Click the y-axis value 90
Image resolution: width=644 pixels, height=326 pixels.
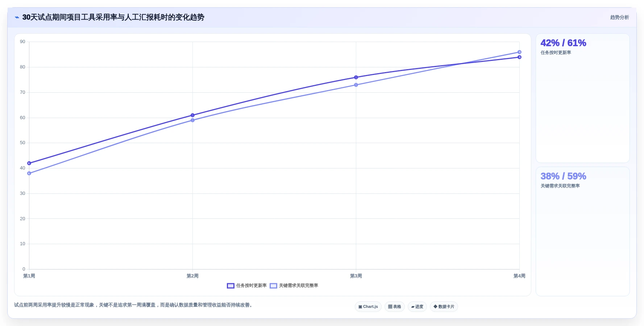click(22, 42)
